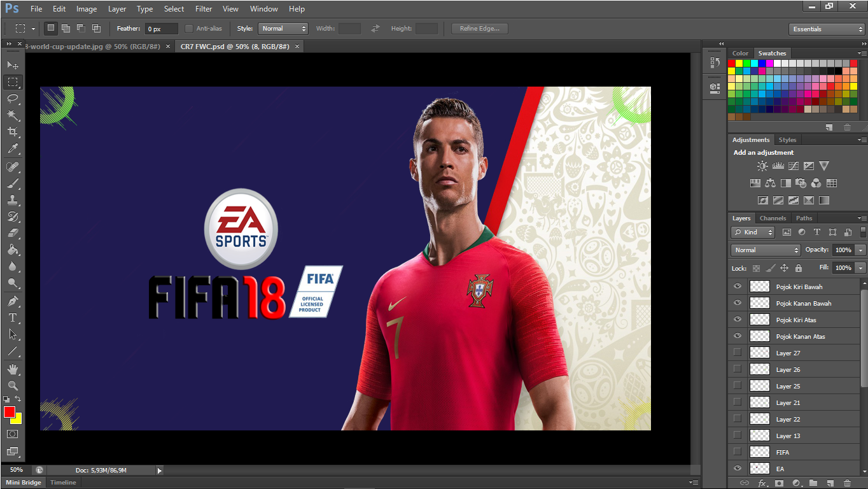This screenshot has height=489, width=868.
Task: Add a Curves adjustment
Action: pos(793,166)
